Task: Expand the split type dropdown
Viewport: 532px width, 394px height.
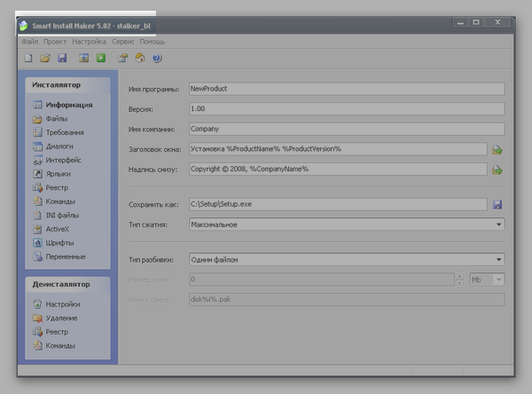Action: [499, 259]
